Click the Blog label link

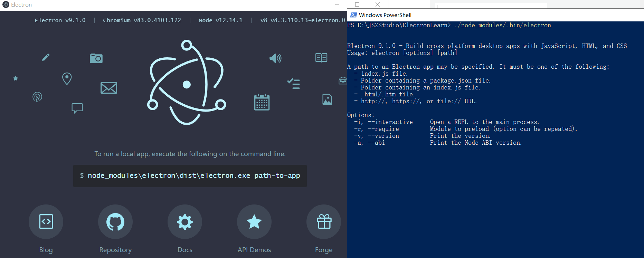pos(46,250)
